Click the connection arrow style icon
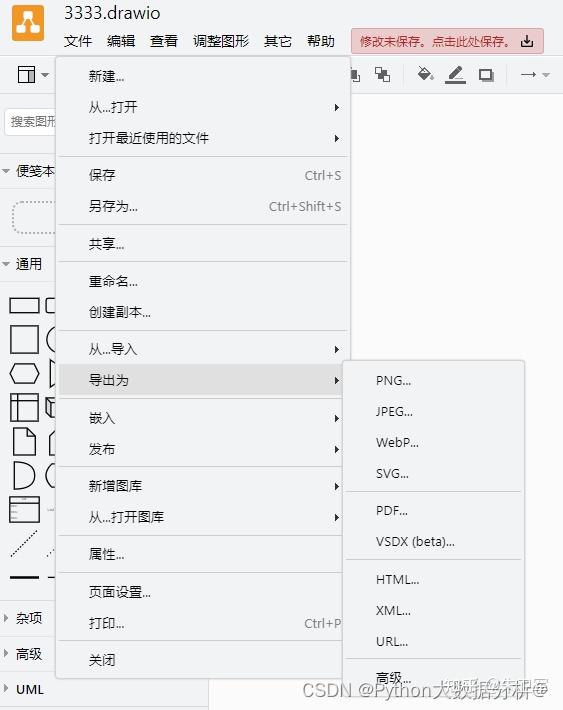Screen dimensions: 563x710 528,75
